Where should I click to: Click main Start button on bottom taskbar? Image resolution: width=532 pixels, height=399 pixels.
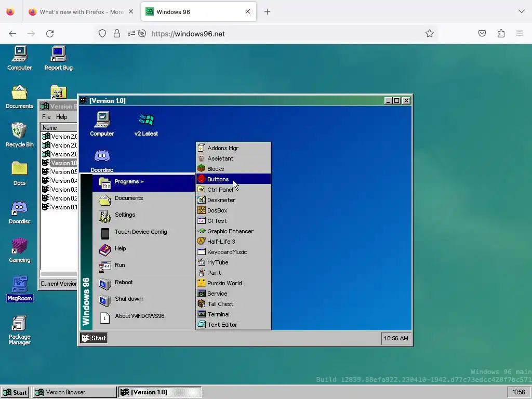[x=15, y=392]
